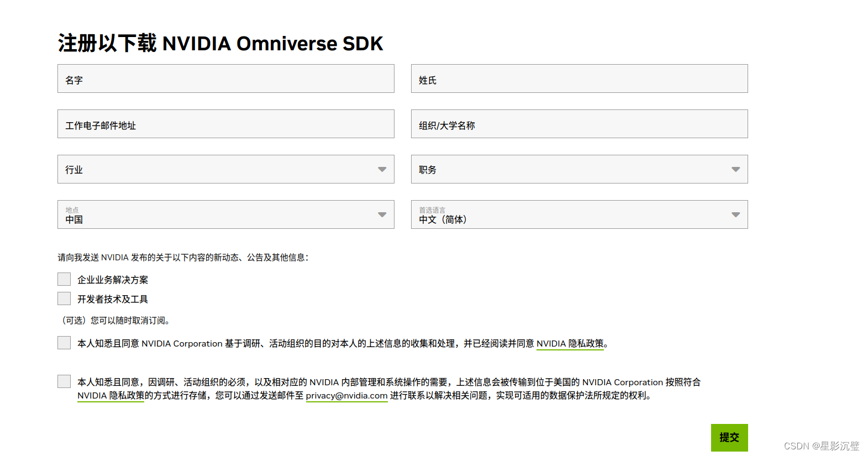868x456 pixels.
Task: Click the (可选) 您可以随时取消订阅 note
Action: coord(115,321)
